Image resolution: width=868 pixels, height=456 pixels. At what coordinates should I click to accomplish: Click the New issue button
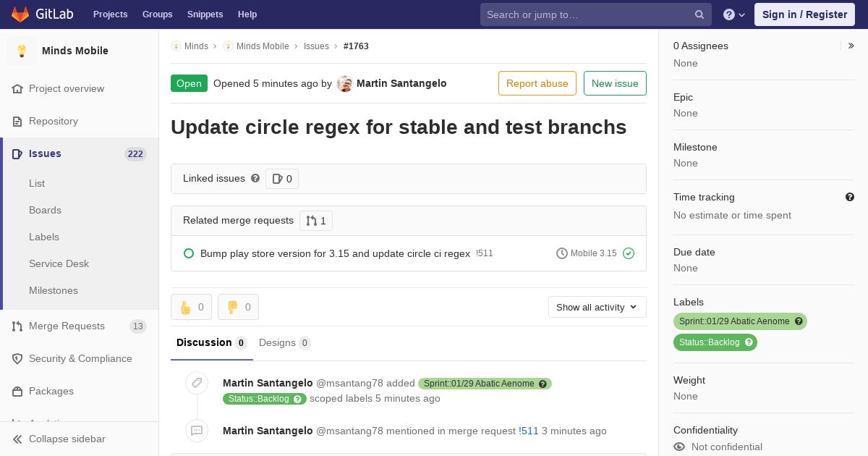click(615, 83)
